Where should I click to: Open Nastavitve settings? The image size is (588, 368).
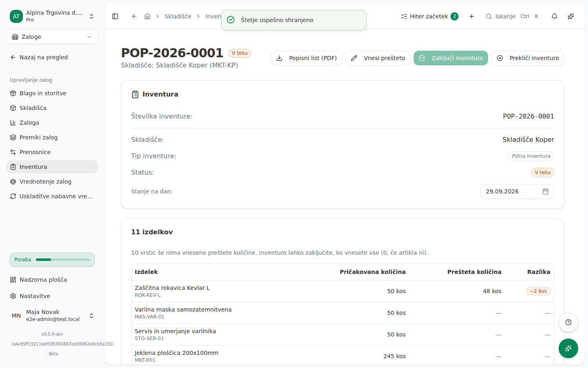click(52, 296)
